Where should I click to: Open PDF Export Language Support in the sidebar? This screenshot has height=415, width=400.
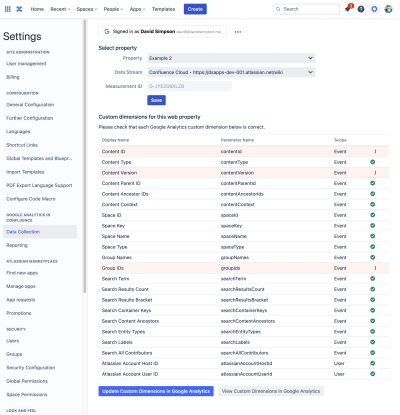39,185
